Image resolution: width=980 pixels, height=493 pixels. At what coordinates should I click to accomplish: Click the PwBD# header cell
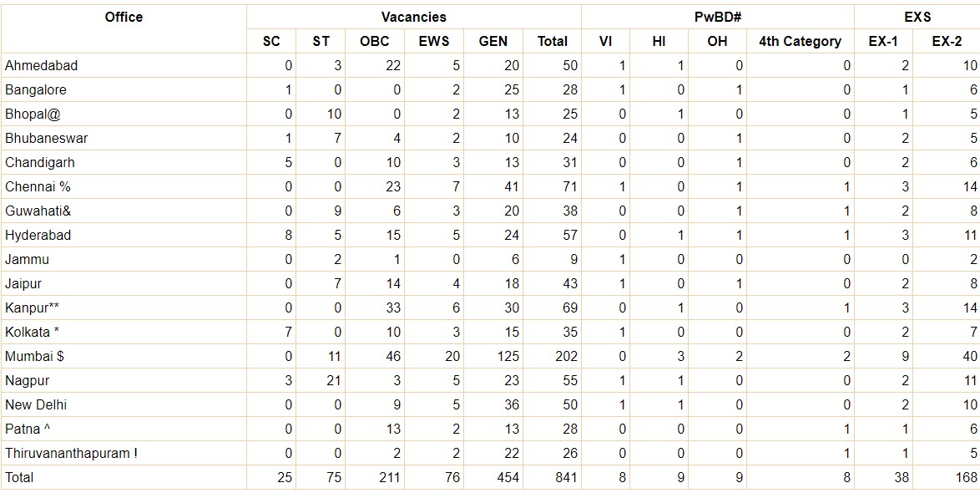718,17
